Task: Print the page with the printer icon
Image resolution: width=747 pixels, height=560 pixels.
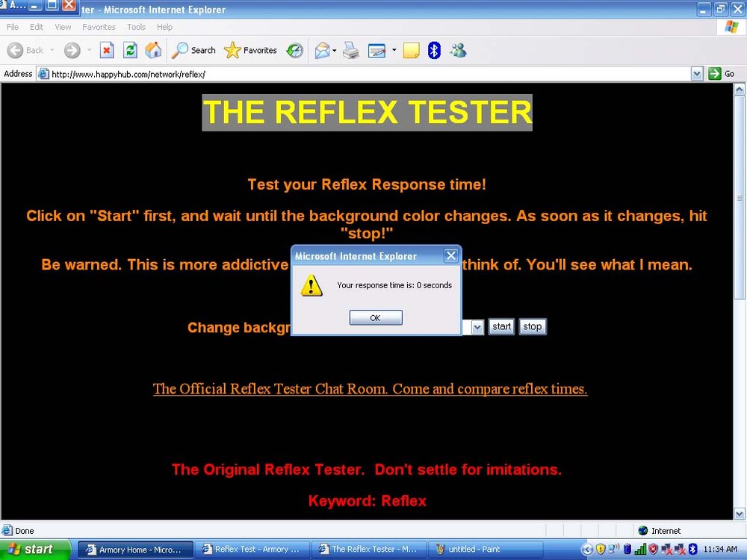Action: click(x=351, y=50)
